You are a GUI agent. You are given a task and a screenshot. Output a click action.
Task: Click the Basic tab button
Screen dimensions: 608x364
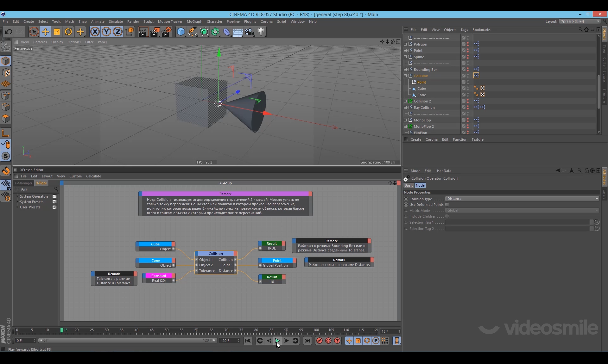[409, 185]
